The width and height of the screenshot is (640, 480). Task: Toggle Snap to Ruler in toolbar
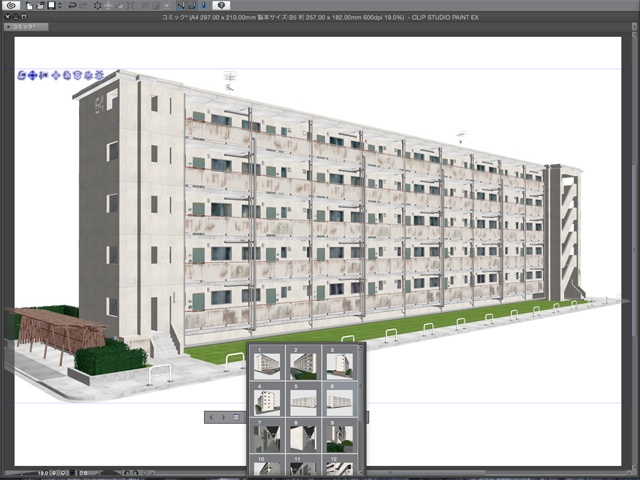(x=181, y=5)
